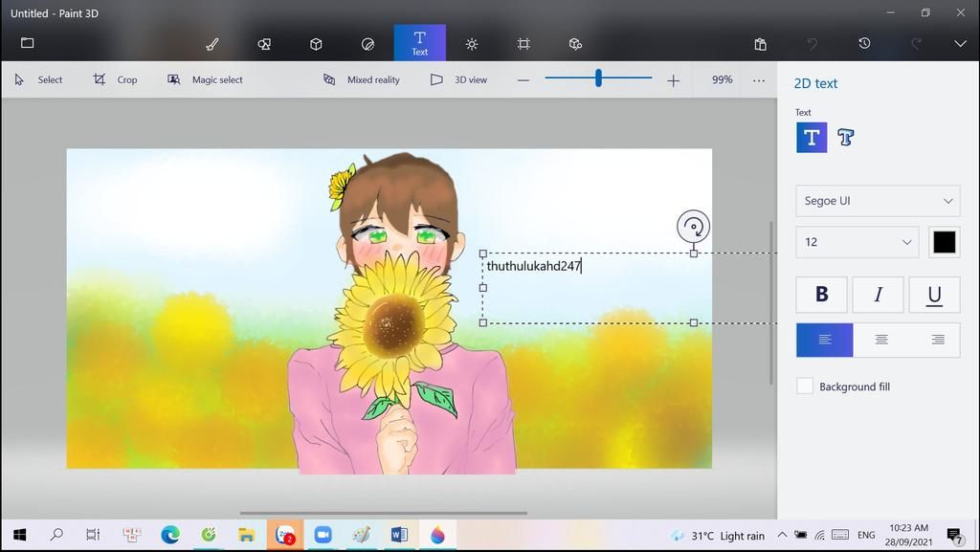Open the 3D shapes tool

316,44
